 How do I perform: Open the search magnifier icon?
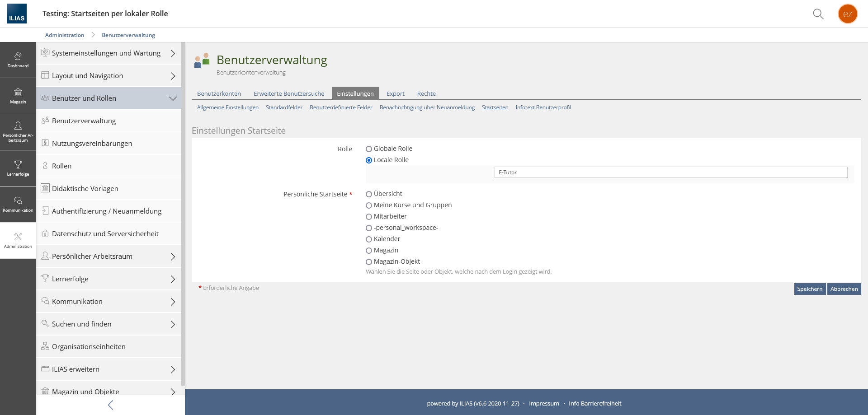(x=818, y=14)
